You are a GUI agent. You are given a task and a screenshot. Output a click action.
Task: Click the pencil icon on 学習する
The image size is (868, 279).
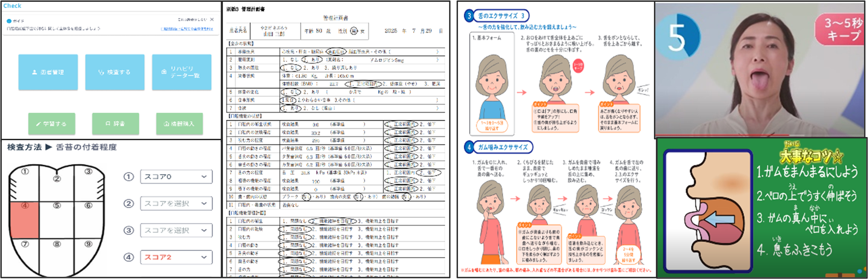coord(39,124)
